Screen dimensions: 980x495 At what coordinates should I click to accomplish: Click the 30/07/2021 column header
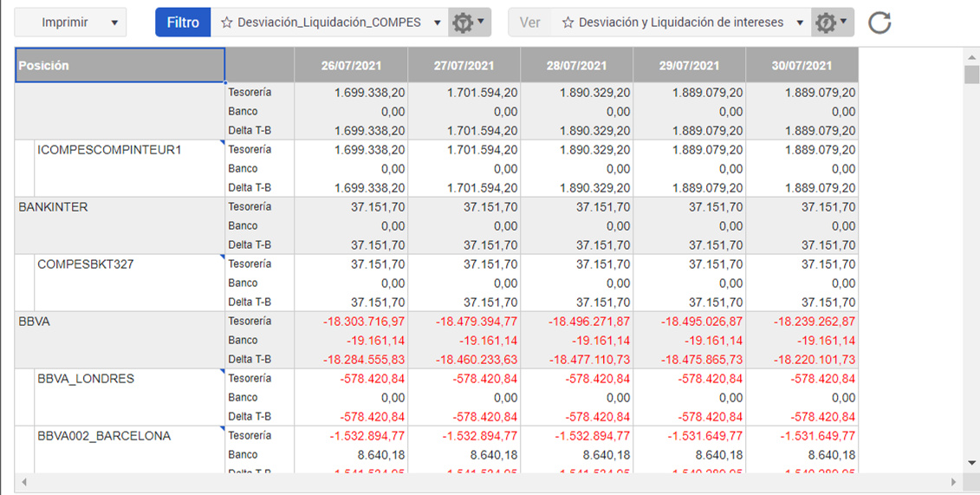[x=802, y=65]
